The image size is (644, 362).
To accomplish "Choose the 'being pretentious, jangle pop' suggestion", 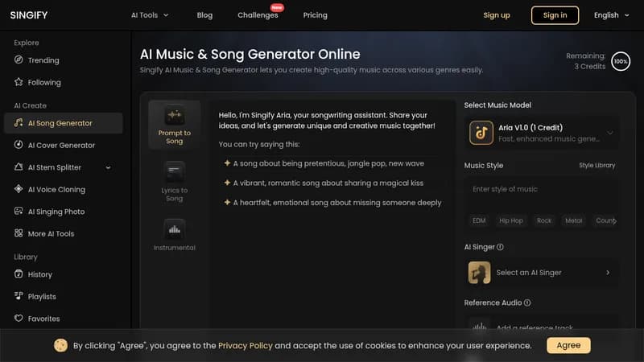I will click(328, 163).
